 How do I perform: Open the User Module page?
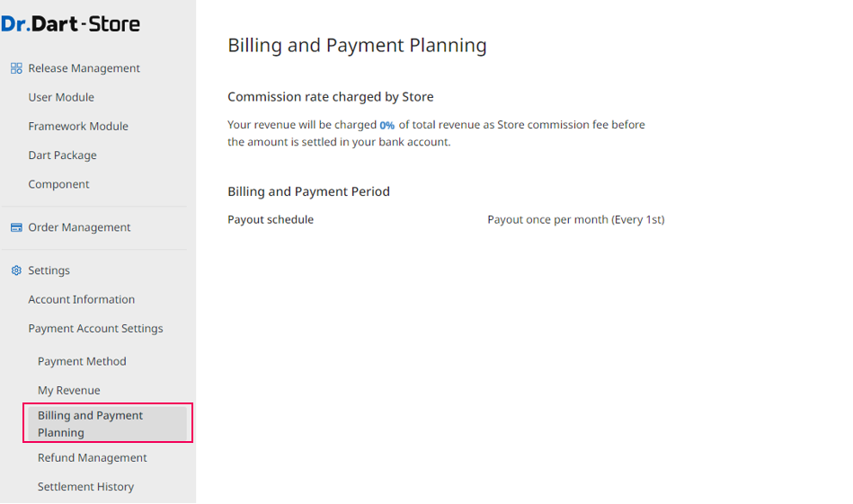pos(61,97)
